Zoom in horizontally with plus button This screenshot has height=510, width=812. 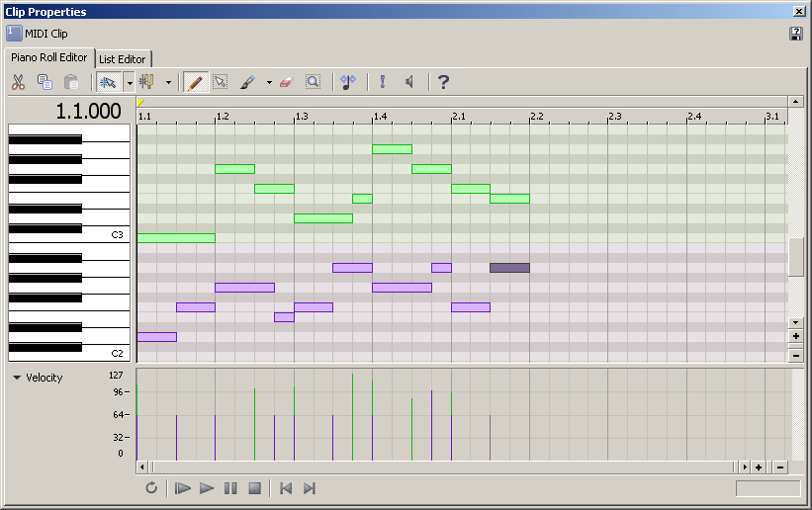pyautogui.click(x=759, y=467)
